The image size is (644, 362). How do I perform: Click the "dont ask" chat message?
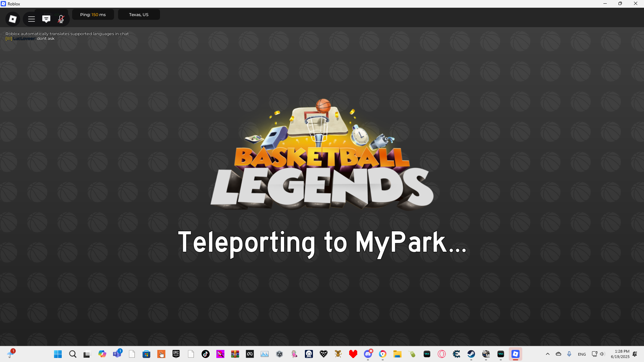click(46, 39)
